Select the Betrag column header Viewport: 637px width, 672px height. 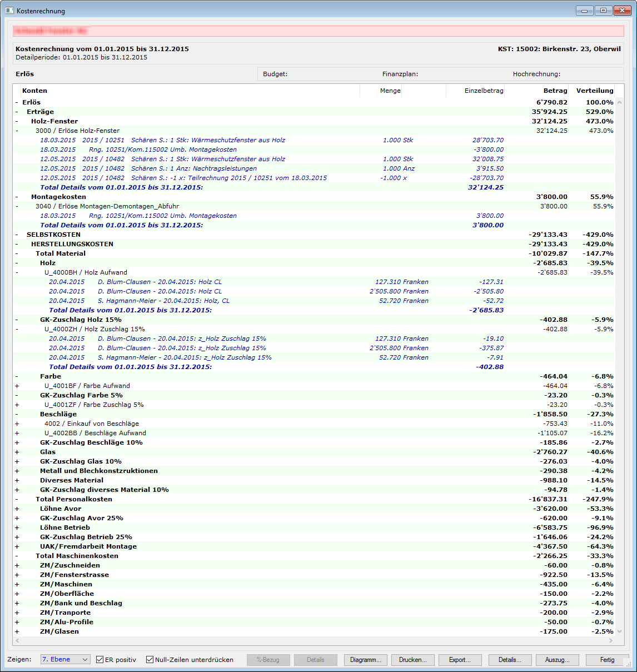(555, 91)
